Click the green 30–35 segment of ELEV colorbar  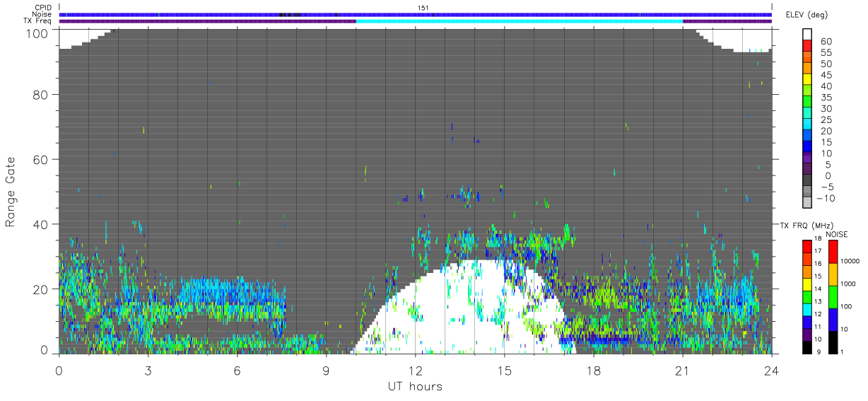point(807,102)
